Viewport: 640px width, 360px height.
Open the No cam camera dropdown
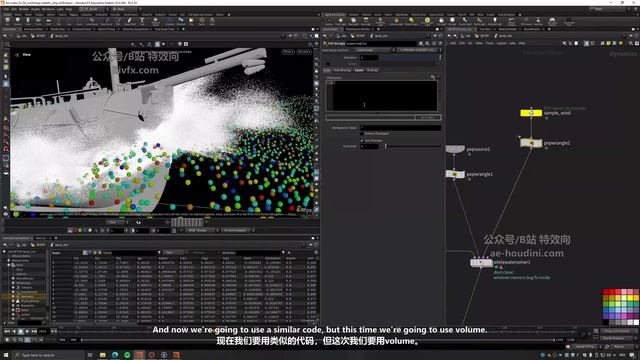[304, 52]
